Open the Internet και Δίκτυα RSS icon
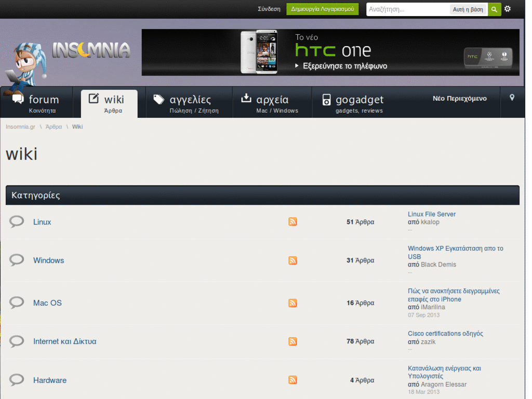 (x=292, y=341)
